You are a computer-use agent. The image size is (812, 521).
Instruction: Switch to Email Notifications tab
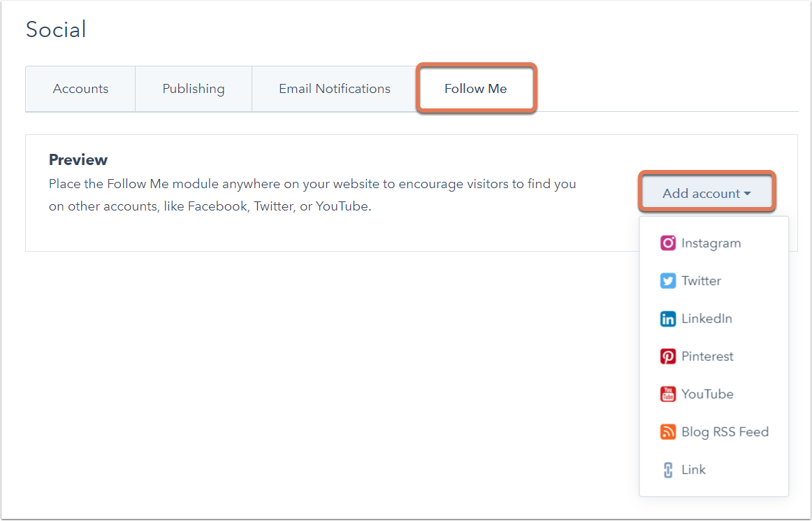[334, 88]
